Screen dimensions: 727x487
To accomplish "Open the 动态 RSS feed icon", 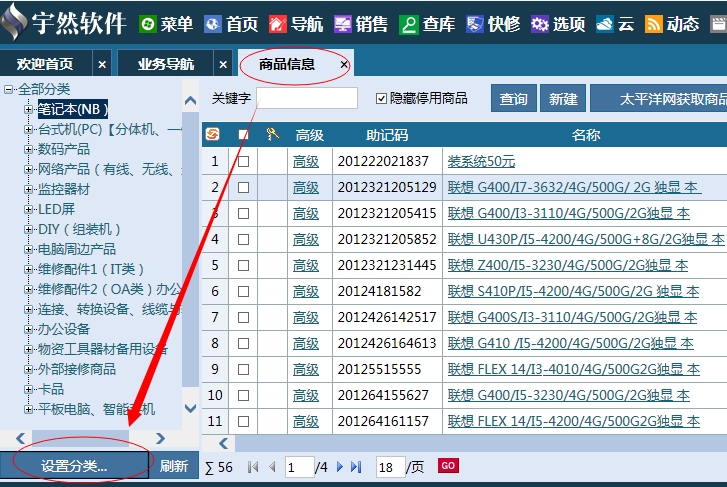I will (653, 24).
